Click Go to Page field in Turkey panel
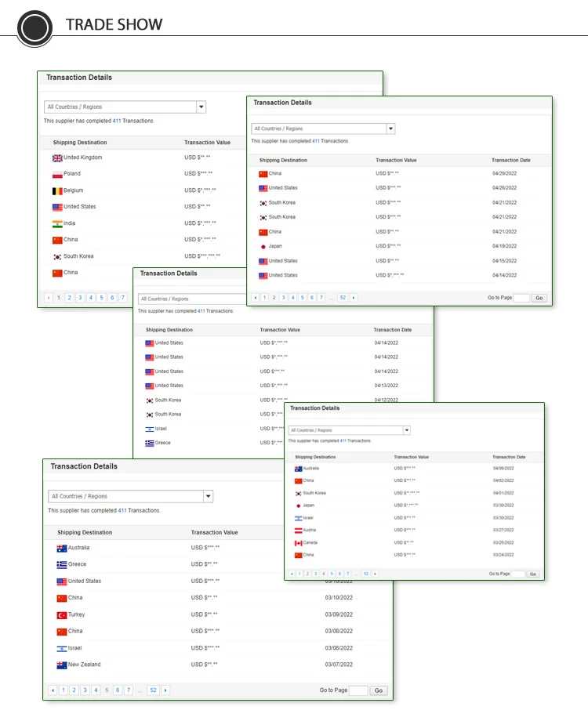 click(x=358, y=690)
